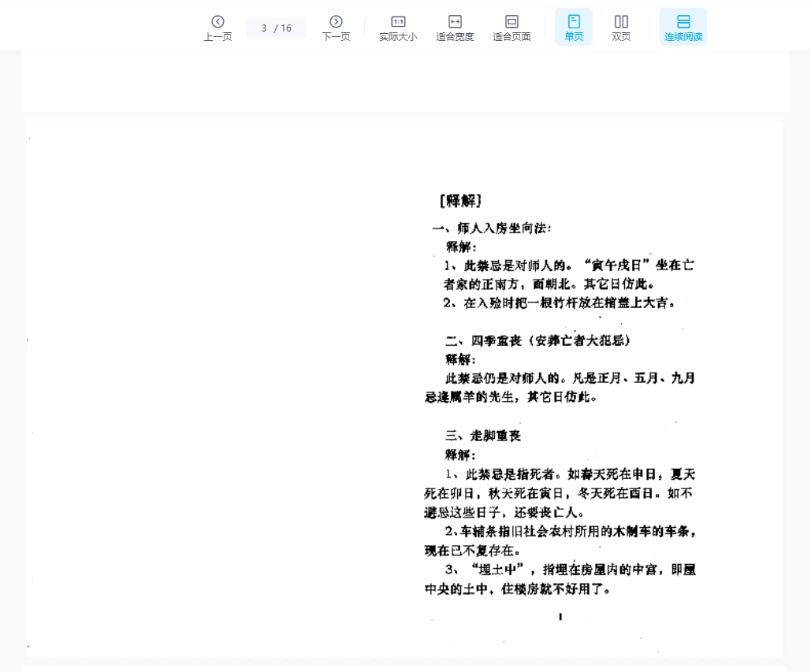Click the heading 三、走脚重丧
Screen dimensions: 811x672
coord(483,436)
